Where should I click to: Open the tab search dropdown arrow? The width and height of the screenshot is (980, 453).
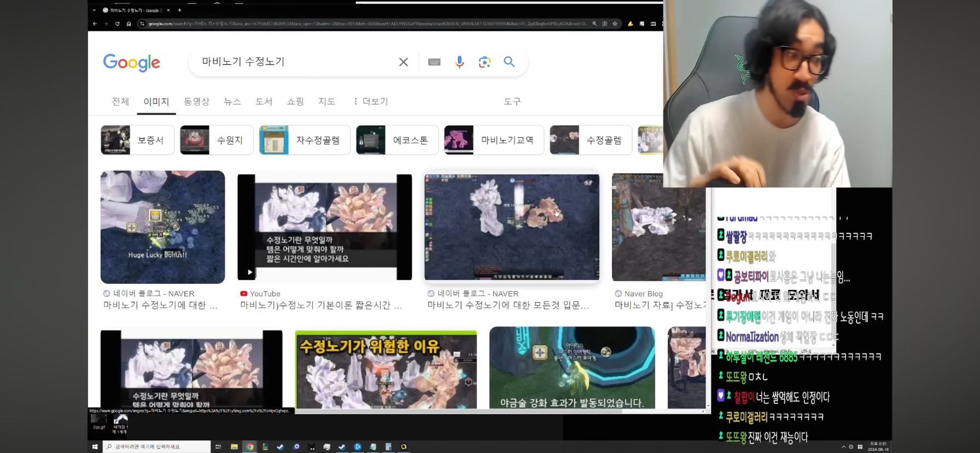click(x=94, y=10)
